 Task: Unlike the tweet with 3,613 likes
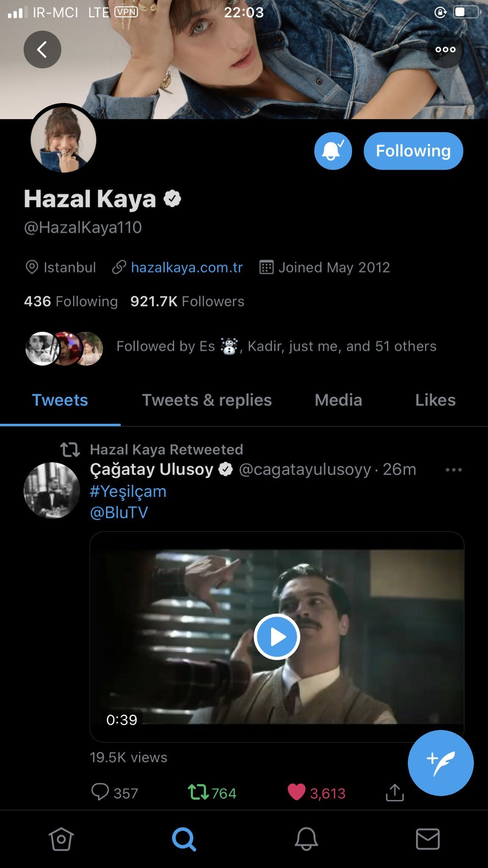point(297,792)
